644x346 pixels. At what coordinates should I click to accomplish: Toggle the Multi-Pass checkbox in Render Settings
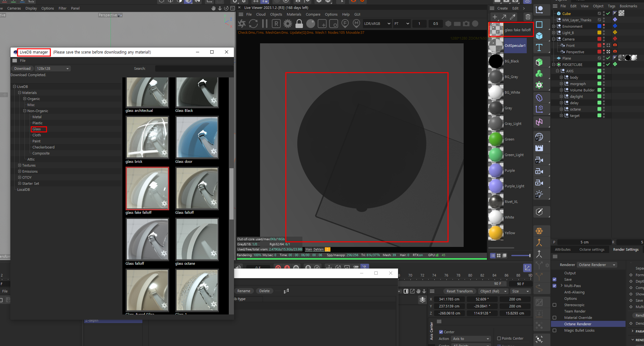(x=554, y=286)
